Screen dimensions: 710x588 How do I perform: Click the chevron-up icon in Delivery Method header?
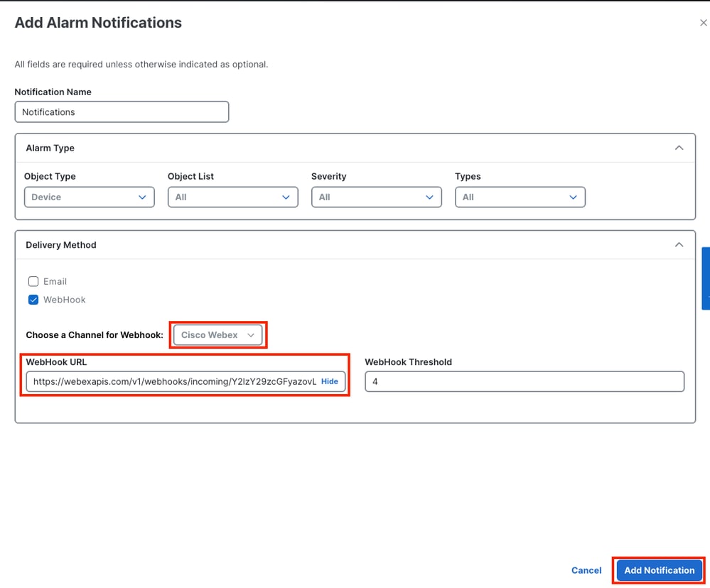click(x=679, y=244)
